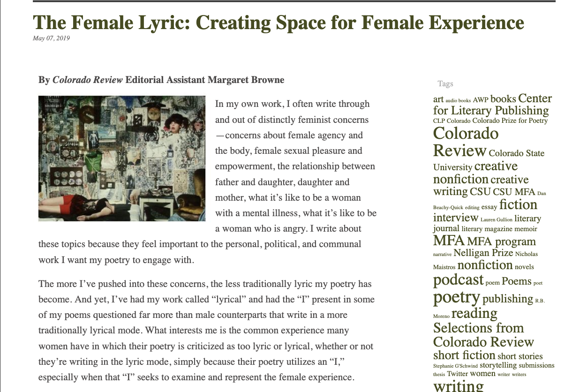Open the "publishing" tag

point(508,299)
